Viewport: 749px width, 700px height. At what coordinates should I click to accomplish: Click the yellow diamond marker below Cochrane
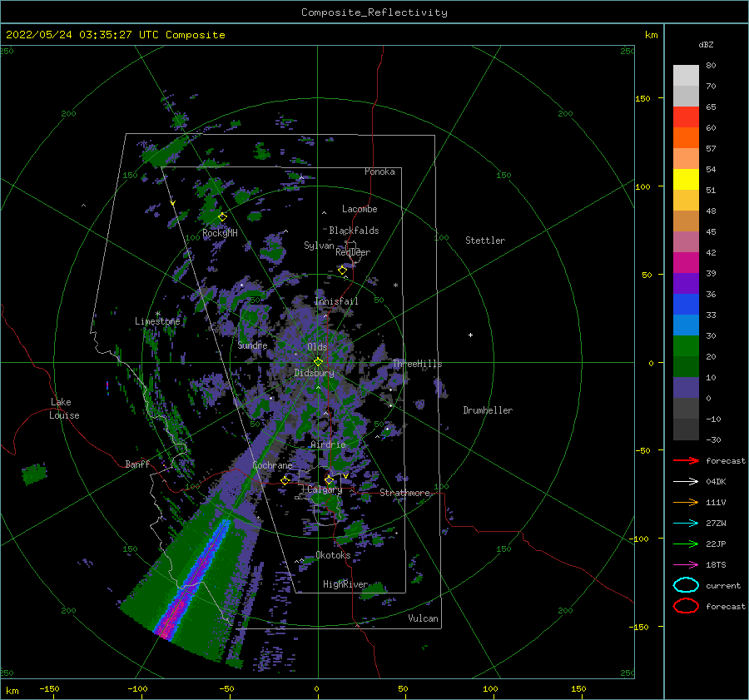(285, 481)
